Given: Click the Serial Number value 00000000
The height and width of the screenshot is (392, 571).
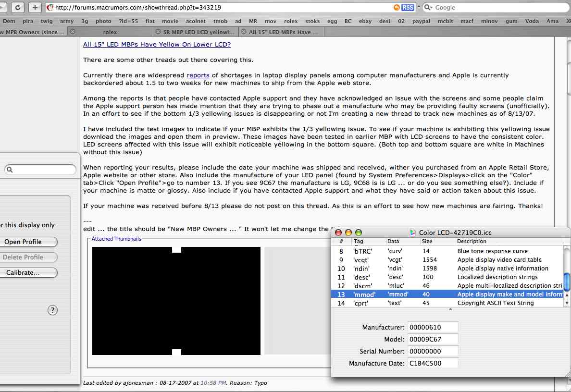Looking at the screenshot, I should coord(433,351).
